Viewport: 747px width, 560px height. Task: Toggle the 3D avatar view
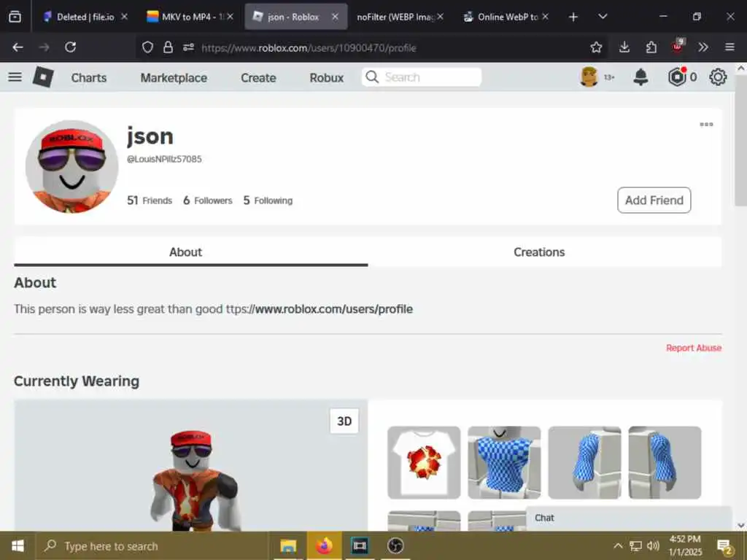[344, 421]
